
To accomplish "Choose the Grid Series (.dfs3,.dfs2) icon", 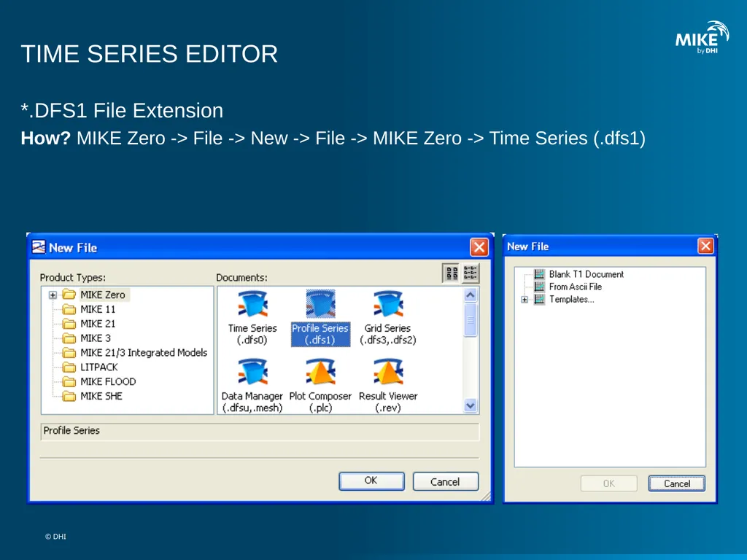I will coord(388,318).
